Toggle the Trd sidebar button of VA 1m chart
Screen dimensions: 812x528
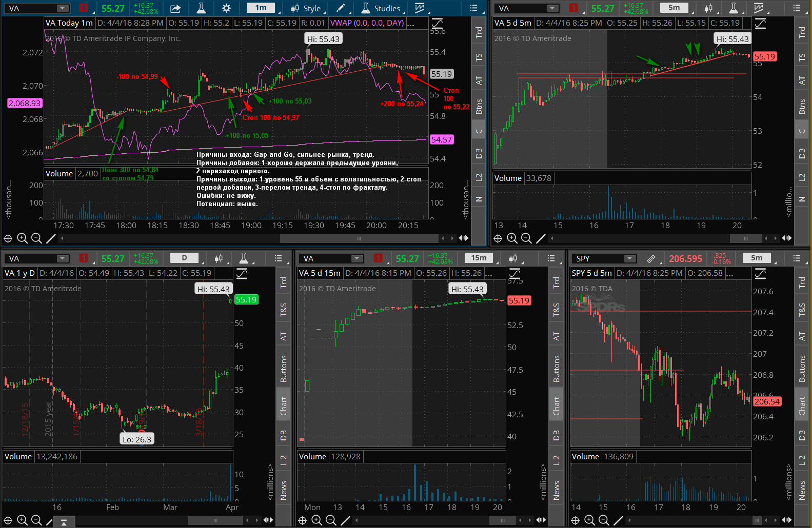pyautogui.click(x=479, y=32)
